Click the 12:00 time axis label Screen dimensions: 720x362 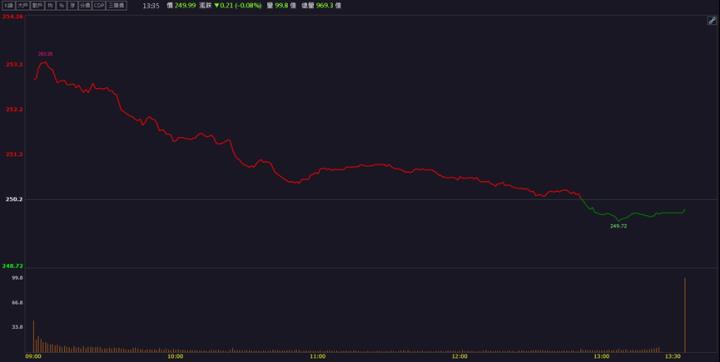coord(459,356)
